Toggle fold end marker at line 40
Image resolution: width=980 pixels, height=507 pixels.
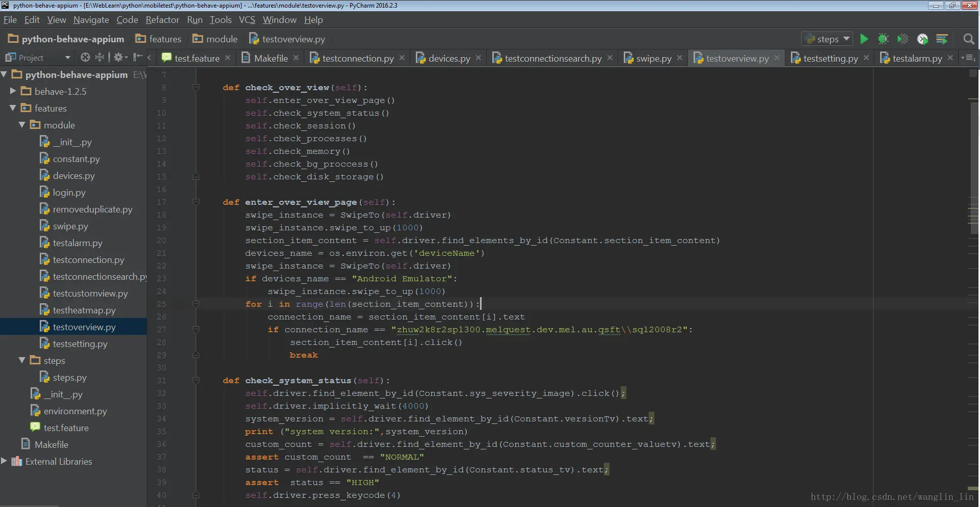196,495
